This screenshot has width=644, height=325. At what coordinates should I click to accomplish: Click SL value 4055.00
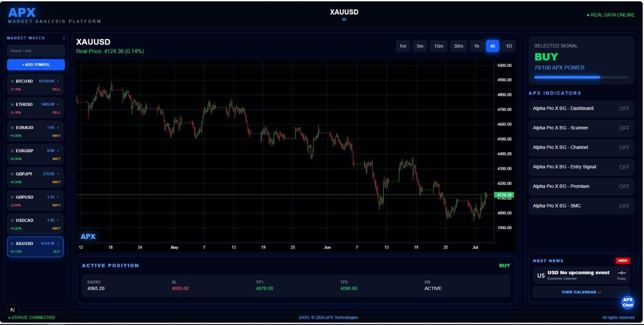coord(180,289)
